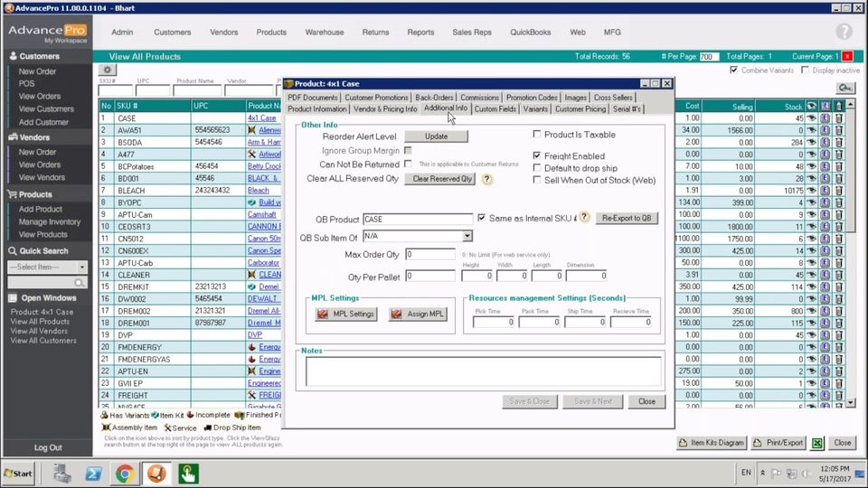
Task: Open PowerShell from the taskbar
Action: coord(93,474)
